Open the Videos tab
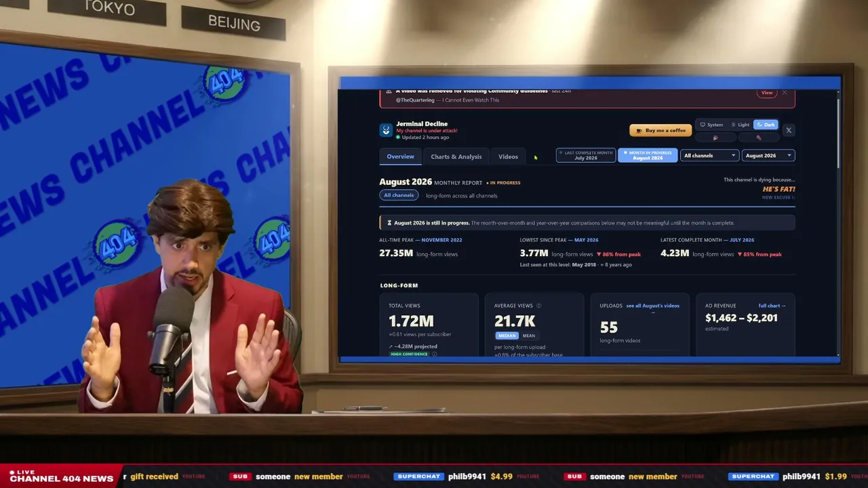The height and width of the screenshot is (488, 868). point(508,157)
